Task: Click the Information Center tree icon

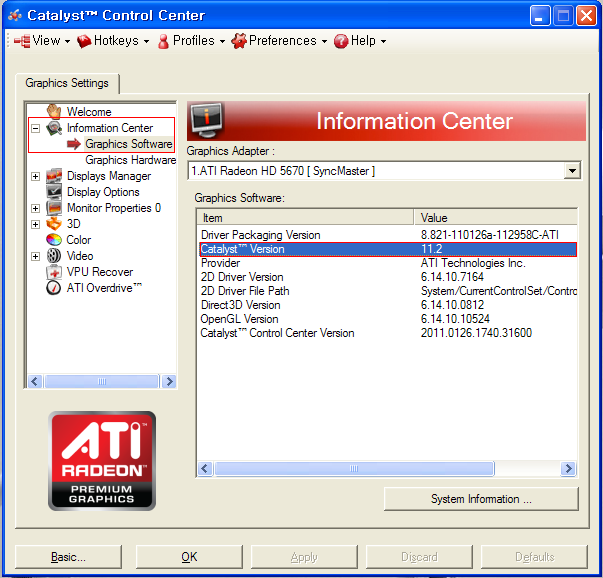Action: pos(54,128)
